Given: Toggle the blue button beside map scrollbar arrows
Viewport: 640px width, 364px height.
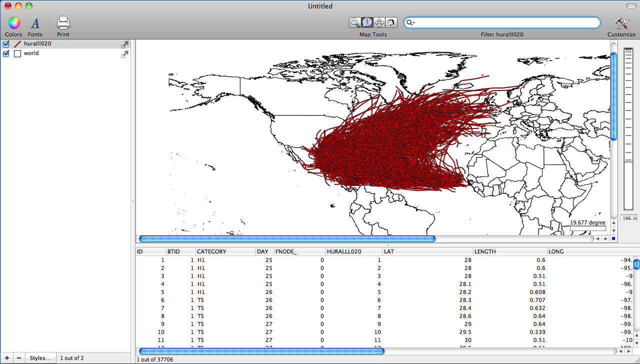Looking at the screenshot, I should 613,238.
